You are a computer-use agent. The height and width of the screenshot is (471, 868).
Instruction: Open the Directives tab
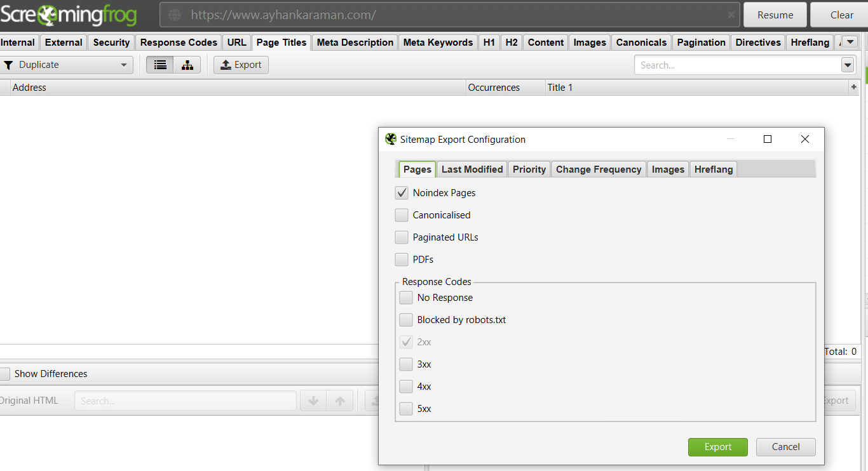pyautogui.click(x=758, y=43)
